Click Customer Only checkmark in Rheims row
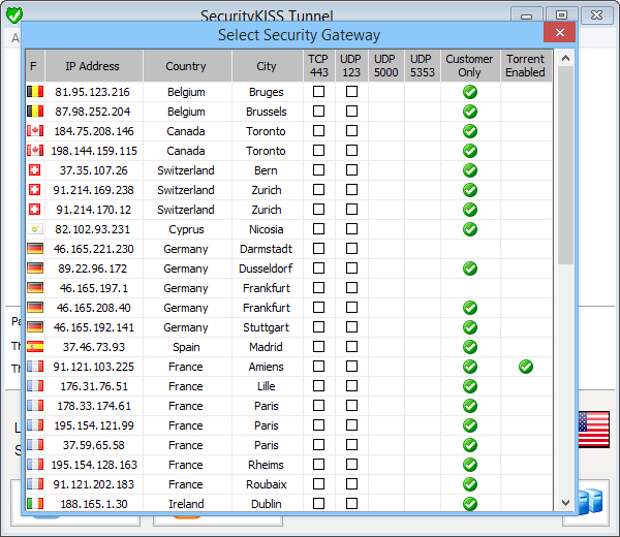The image size is (620, 537). tap(470, 465)
